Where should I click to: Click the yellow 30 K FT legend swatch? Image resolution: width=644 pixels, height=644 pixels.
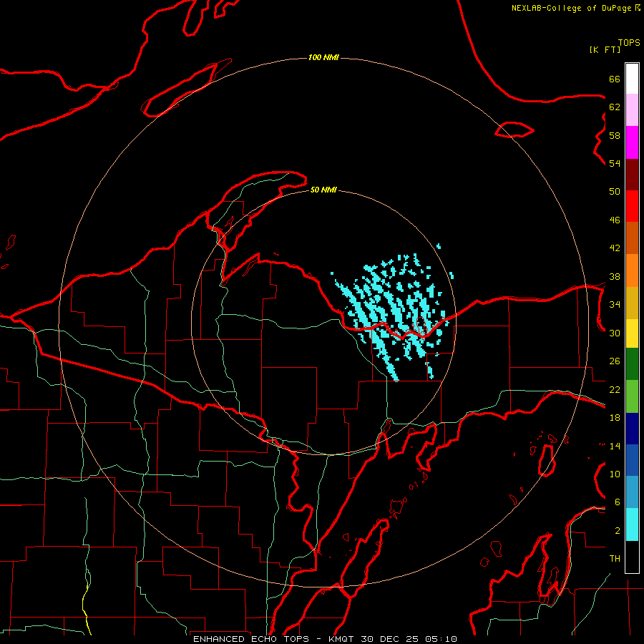tap(632, 333)
